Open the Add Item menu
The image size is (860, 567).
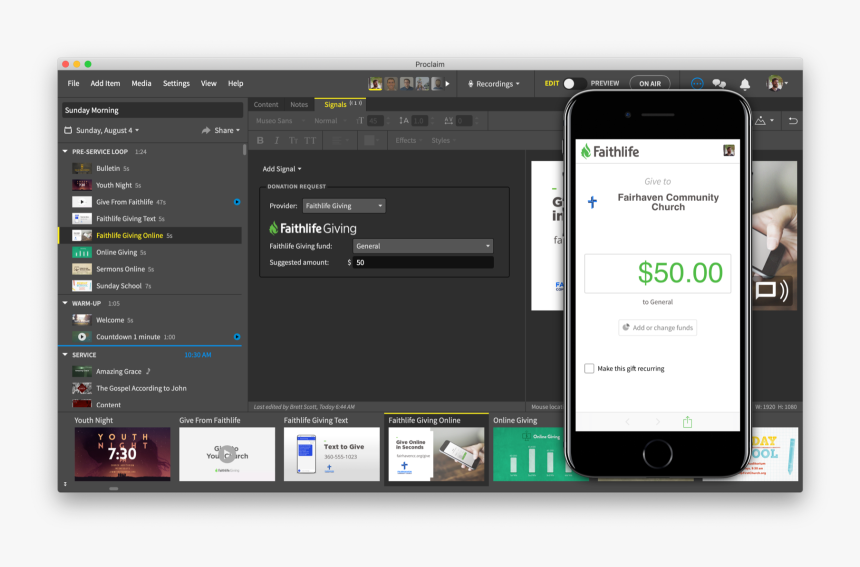[x=105, y=83]
